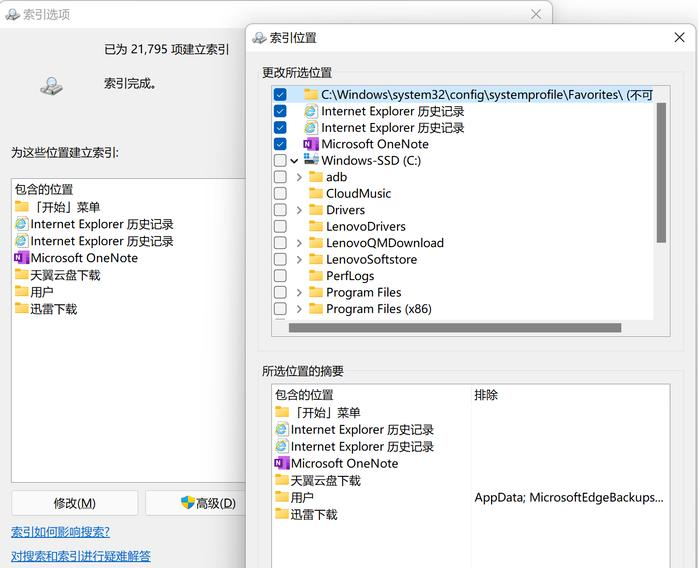
Task: Click the LenovoQMDownload folder icon
Action: coord(316,243)
